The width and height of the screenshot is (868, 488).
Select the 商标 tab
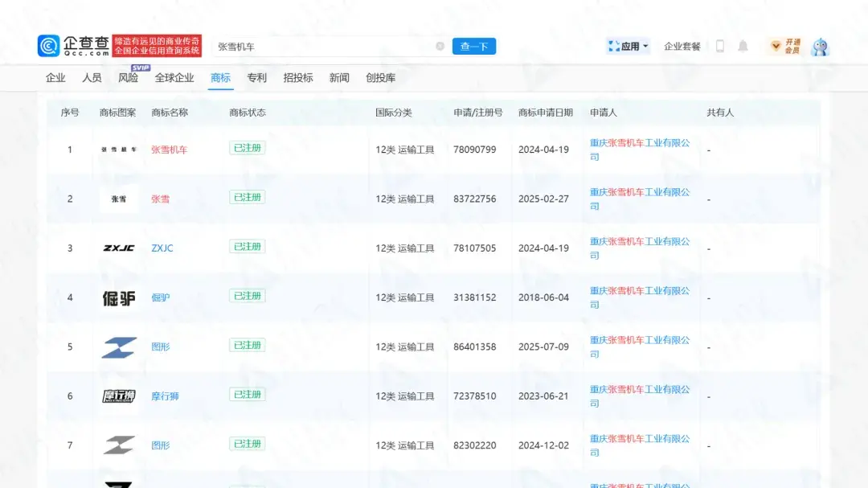[220, 78]
